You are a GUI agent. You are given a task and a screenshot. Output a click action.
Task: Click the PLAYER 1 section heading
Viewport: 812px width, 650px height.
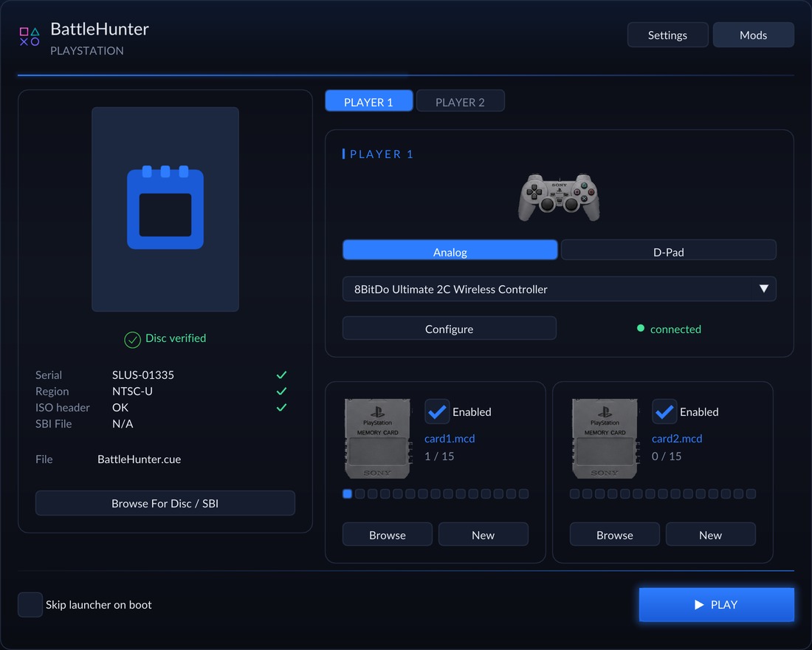click(x=381, y=154)
